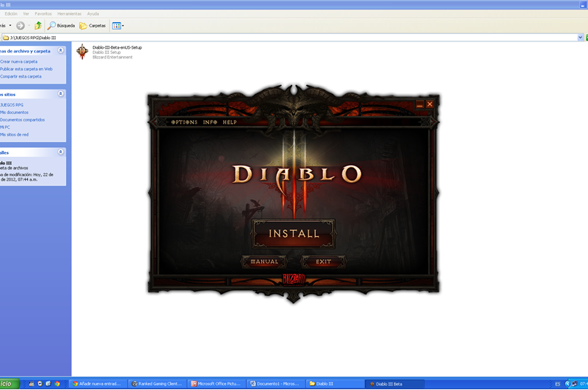The width and height of the screenshot is (588, 390).
Task: Go to JUEGOS RPG in sidebar
Action: click(12, 105)
